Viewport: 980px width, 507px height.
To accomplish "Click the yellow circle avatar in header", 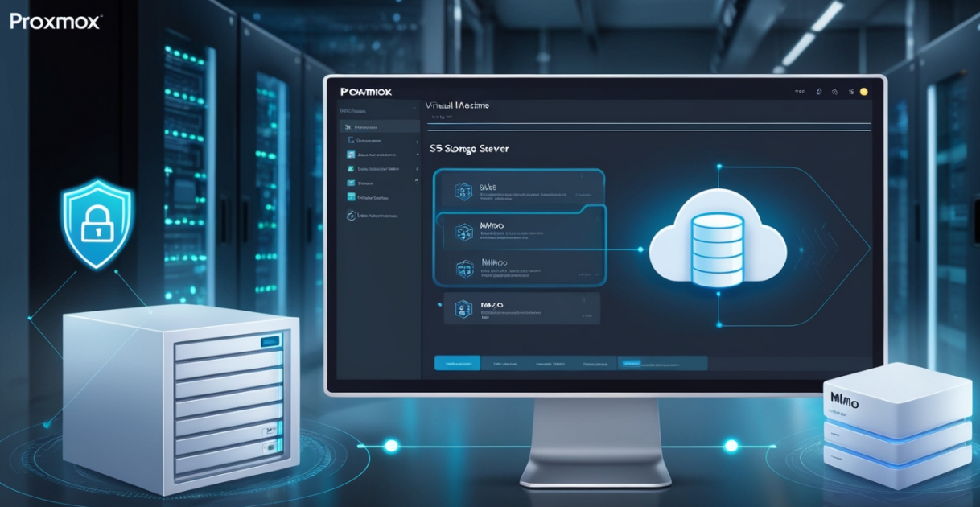I will pyautogui.click(x=864, y=92).
